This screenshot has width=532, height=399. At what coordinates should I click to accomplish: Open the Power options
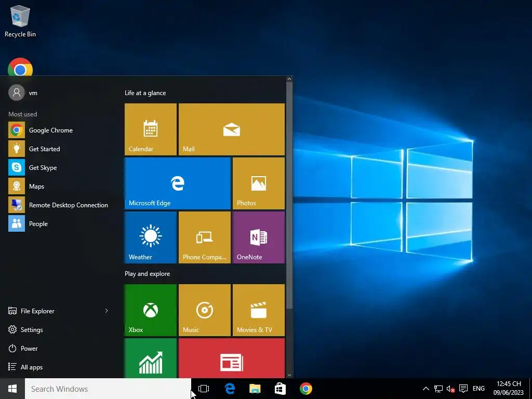pyautogui.click(x=58, y=348)
